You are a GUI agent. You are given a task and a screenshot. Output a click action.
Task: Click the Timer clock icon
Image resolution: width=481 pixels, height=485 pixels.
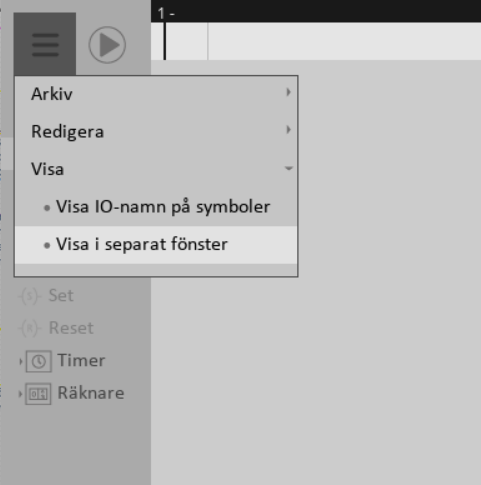click(x=39, y=361)
